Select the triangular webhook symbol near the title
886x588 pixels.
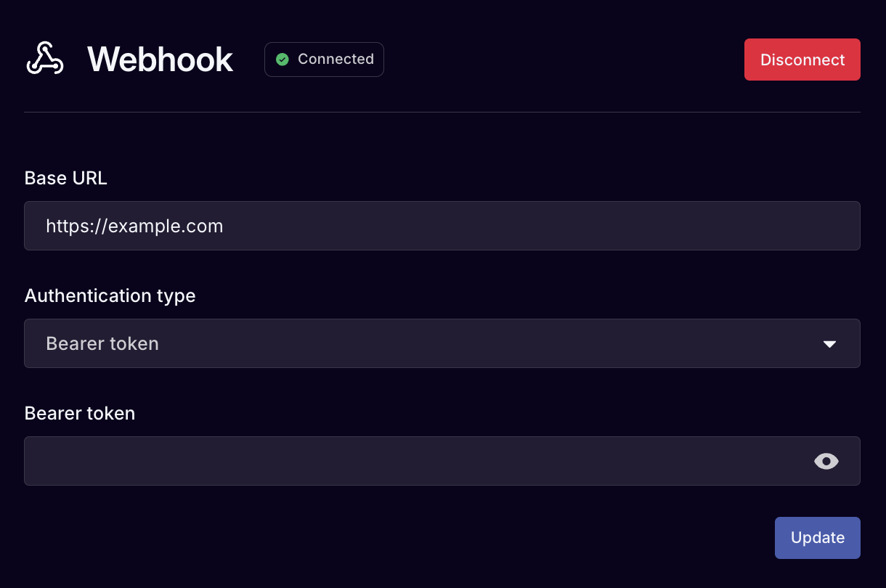pyautogui.click(x=44, y=60)
